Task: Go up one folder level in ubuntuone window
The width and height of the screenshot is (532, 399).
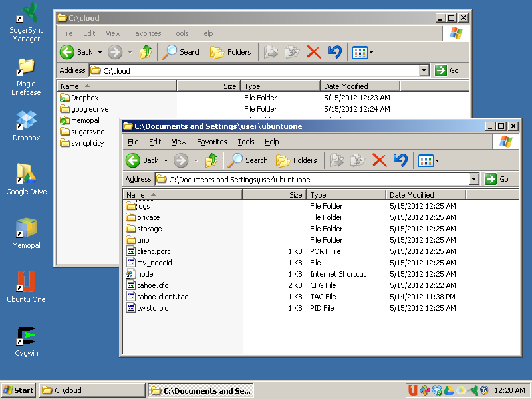Action: pos(211,160)
